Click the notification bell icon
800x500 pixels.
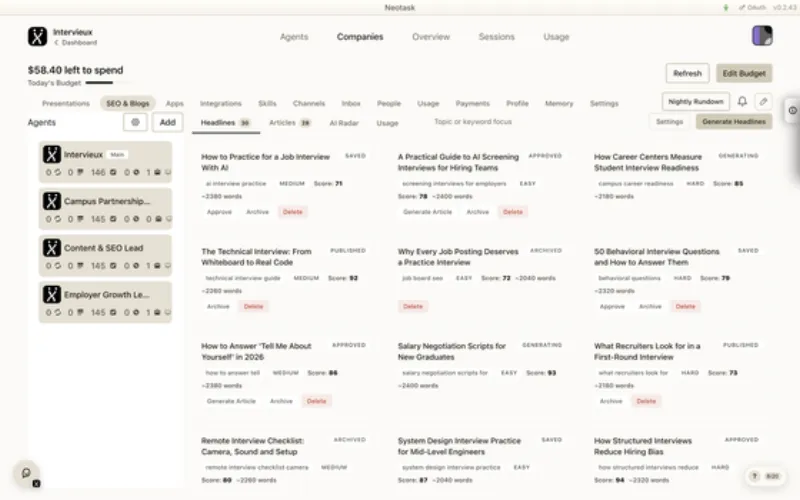point(742,102)
